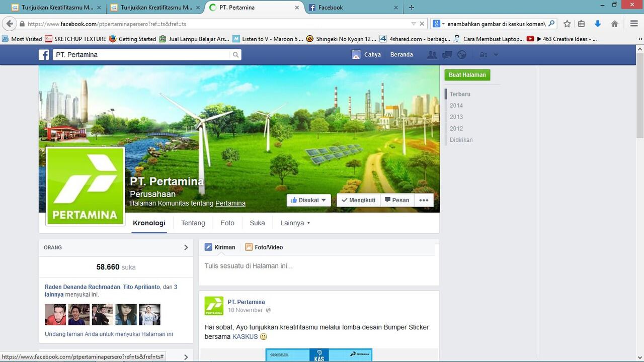Toggle the Disukai like button
The height and width of the screenshot is (362, 644).
[x=309, y=200]
